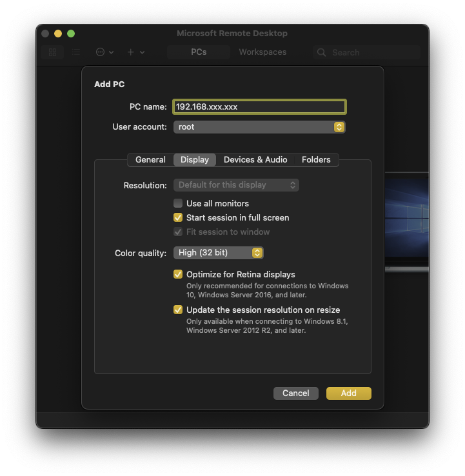465x476 pixels.
Task: Click the Add button
Action: [x=349, y=393]
